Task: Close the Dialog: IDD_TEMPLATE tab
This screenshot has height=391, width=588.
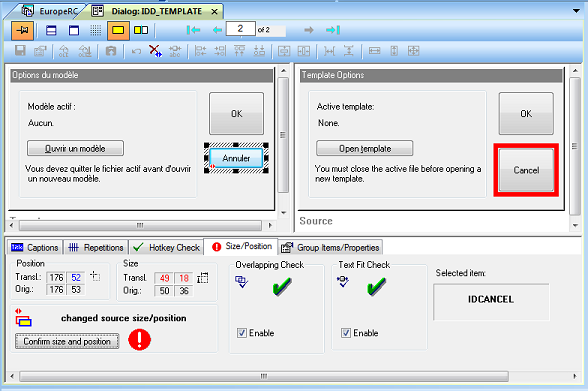Action: (214, 12)
